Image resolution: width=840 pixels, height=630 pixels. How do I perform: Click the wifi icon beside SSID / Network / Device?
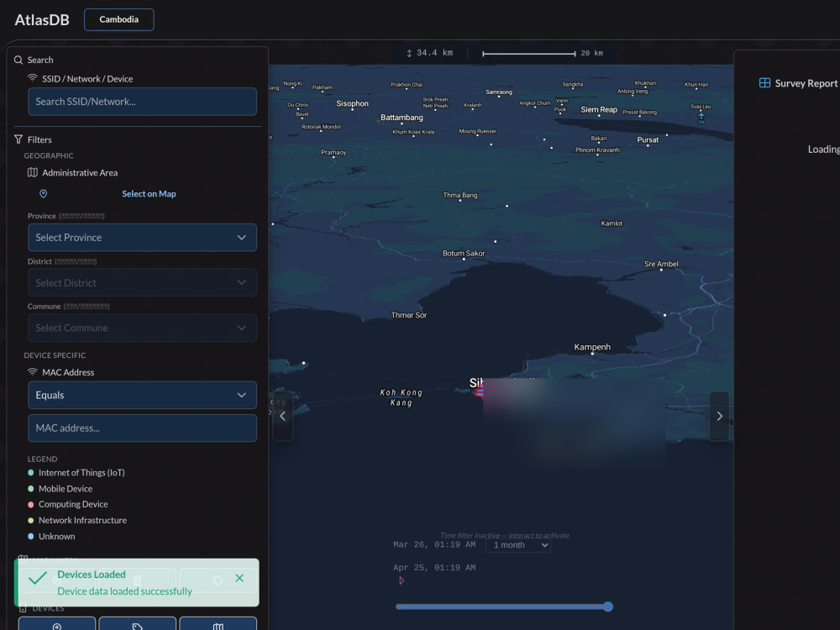[33, 78]
